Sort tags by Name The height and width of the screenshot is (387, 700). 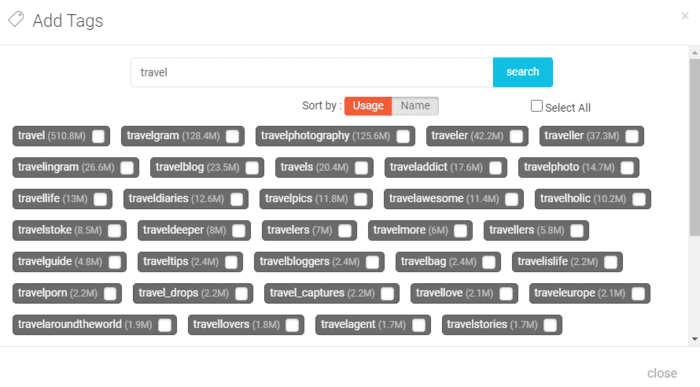[x=415, y=106]
